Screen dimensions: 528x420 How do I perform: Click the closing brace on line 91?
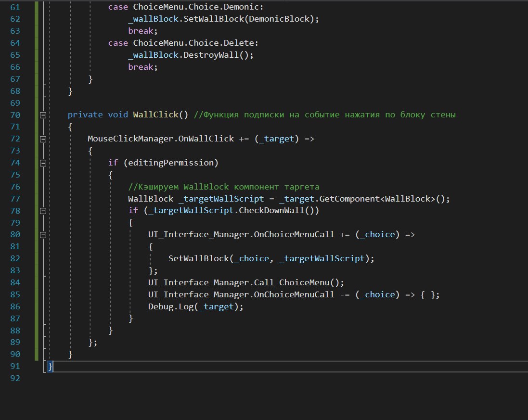click(x=50, y=366)
